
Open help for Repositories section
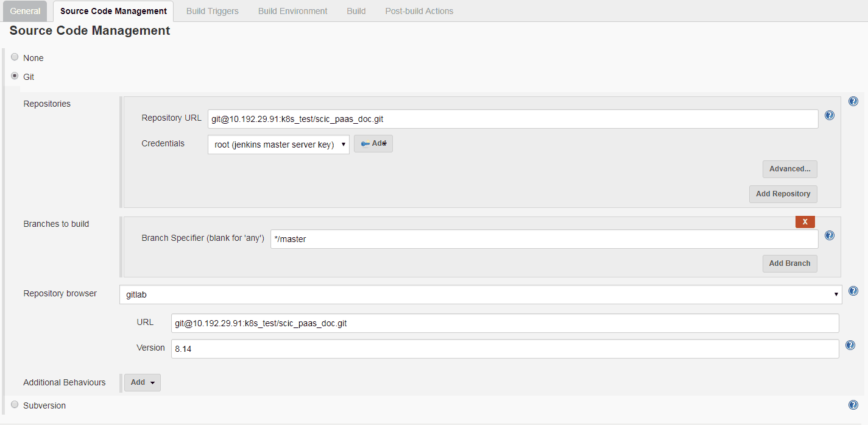click(x=853, y=101)
